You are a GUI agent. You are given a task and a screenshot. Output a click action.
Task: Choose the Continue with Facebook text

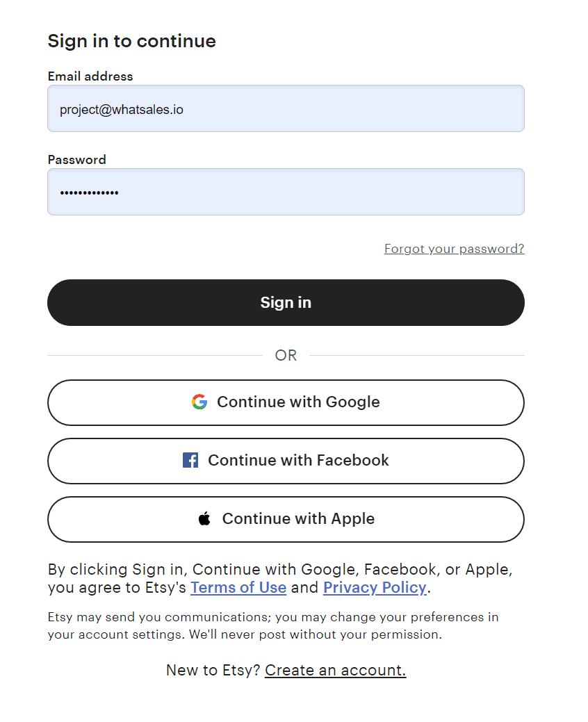[x=298, y=460]
